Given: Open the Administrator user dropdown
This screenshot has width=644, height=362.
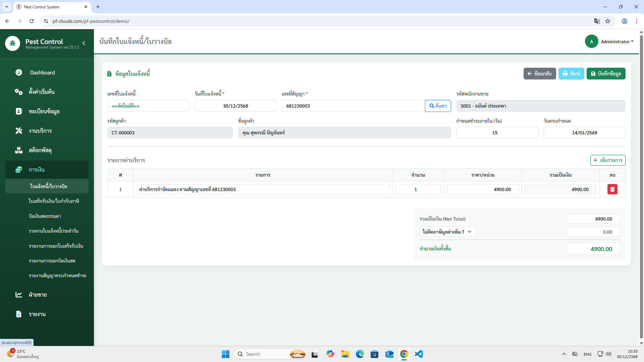Looking at the screenshot, I should click(x=617, y=42).
